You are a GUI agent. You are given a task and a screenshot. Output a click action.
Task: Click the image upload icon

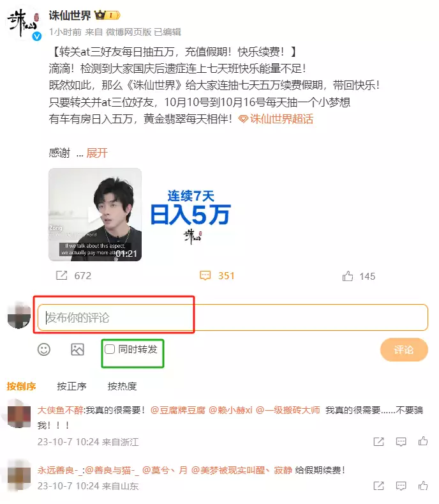pos(77,349)
